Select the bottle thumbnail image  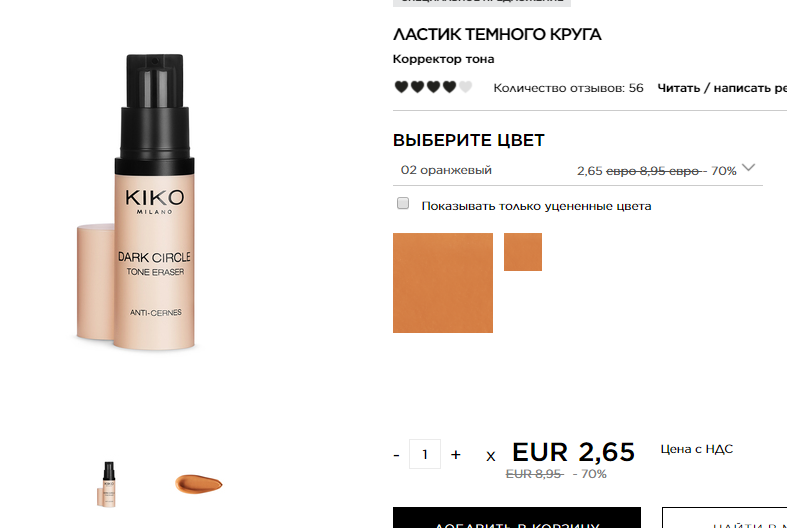pyautogui.click(x=107, y=484)
